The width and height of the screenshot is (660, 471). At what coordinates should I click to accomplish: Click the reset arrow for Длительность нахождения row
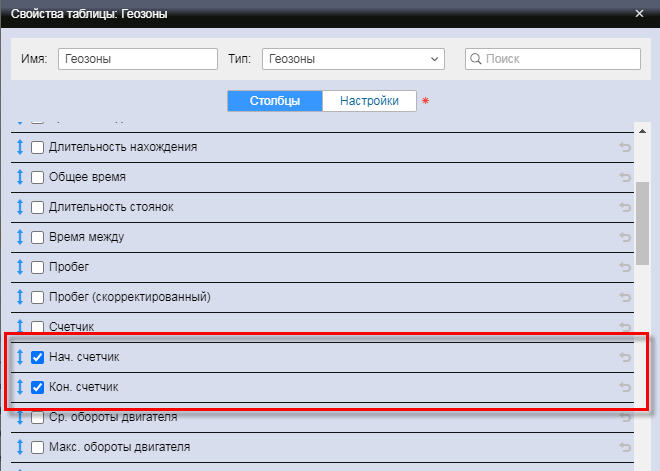tap(625, 148)
